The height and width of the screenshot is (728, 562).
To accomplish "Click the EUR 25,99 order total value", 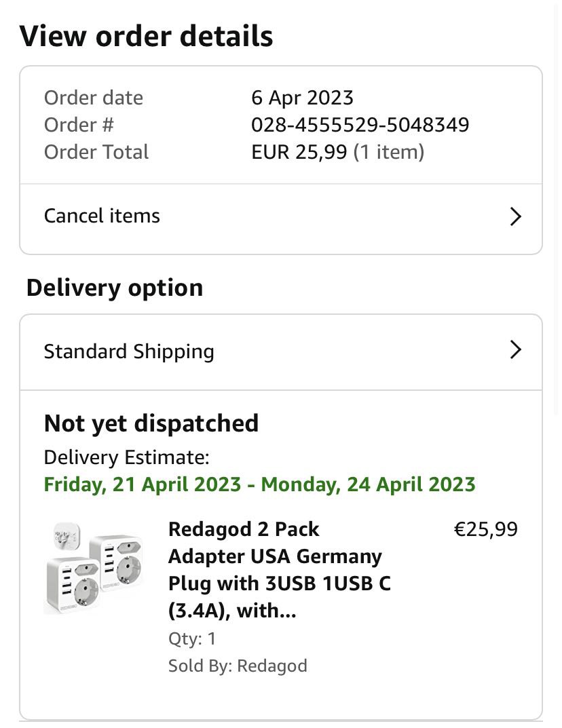I will (299, 152).
